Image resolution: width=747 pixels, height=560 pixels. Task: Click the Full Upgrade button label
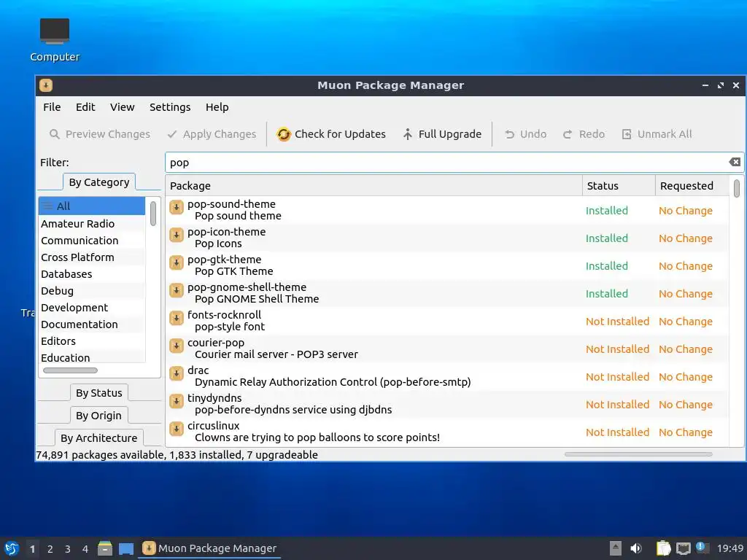tap(450, 134)
